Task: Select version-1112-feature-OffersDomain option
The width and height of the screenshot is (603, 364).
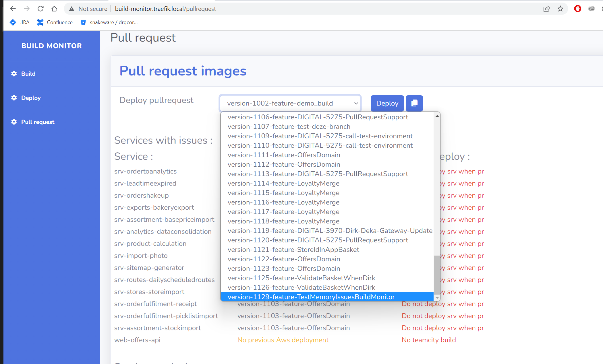Action: [327, 164]
